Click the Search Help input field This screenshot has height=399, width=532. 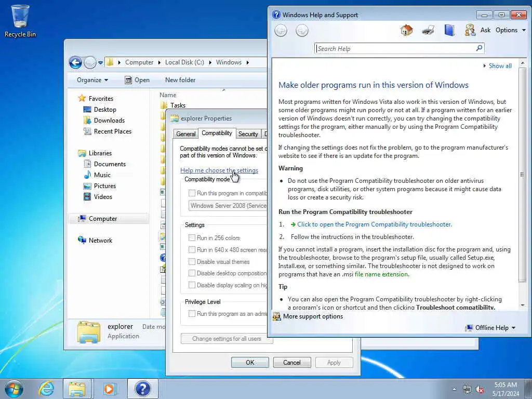(395, 48)
